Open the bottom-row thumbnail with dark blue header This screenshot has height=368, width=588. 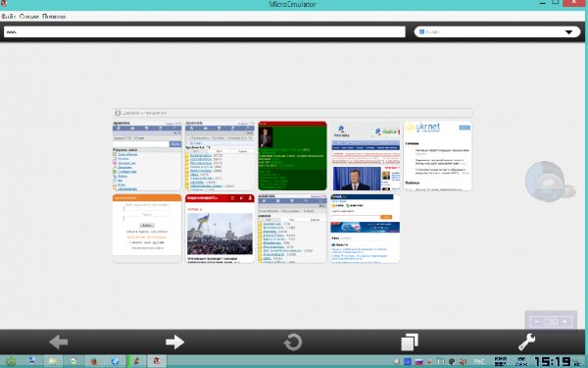coord(366,229)
